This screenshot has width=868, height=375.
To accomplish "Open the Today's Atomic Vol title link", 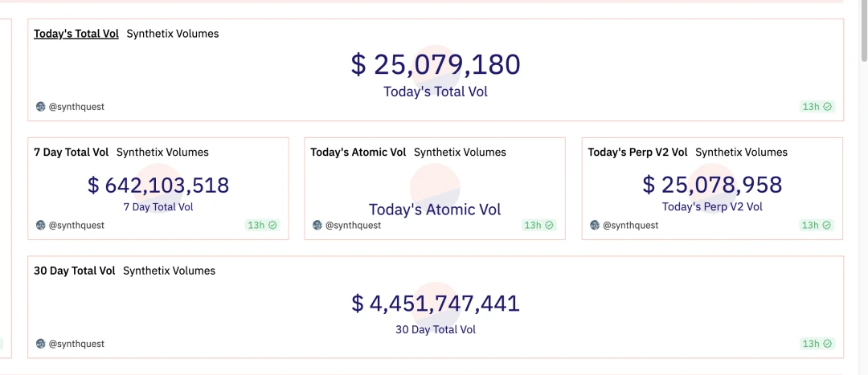I will [358, 152].
